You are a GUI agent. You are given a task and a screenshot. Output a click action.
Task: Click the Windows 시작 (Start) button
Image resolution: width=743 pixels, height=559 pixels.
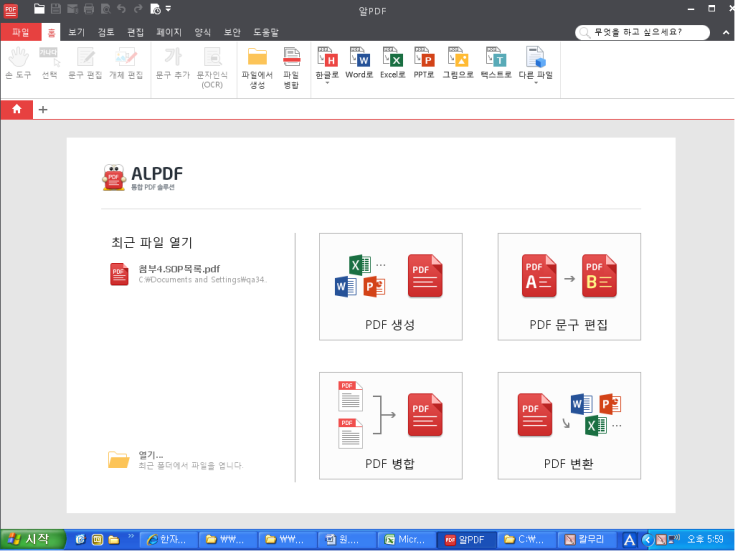click(30, 540)
